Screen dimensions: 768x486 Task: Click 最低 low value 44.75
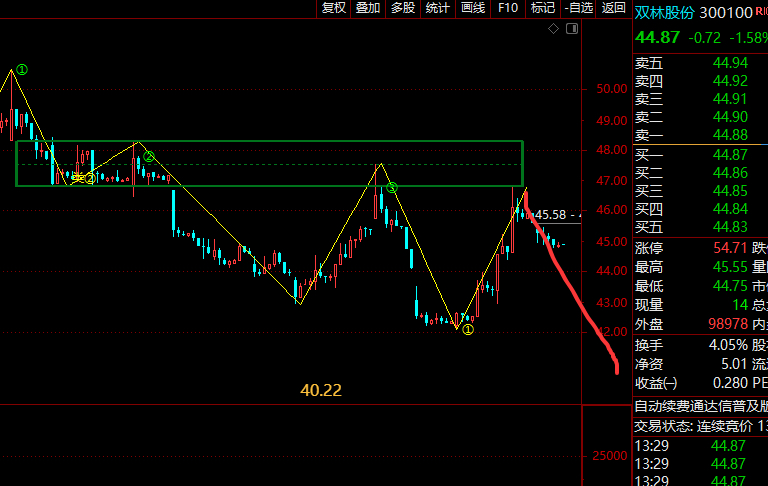click(730, 286)
